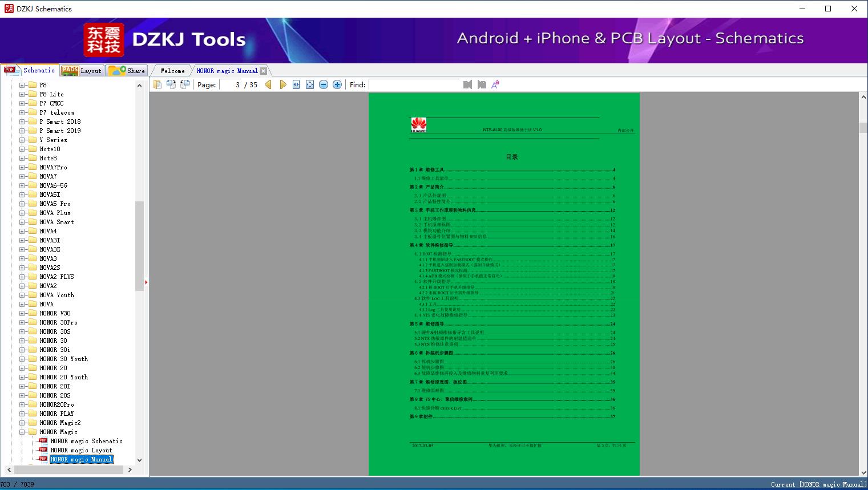Click the fit width icon

pyautogui.click(x=296, y=84)
